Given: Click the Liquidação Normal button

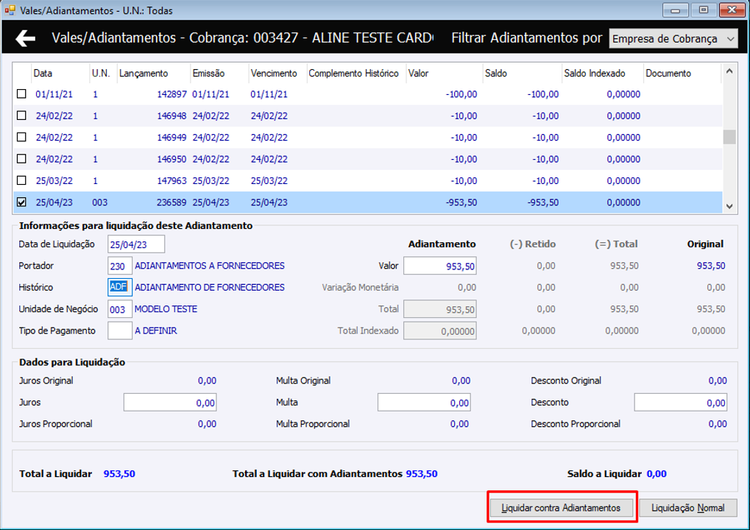Looking at the screenshot, I should pos(688,508).
